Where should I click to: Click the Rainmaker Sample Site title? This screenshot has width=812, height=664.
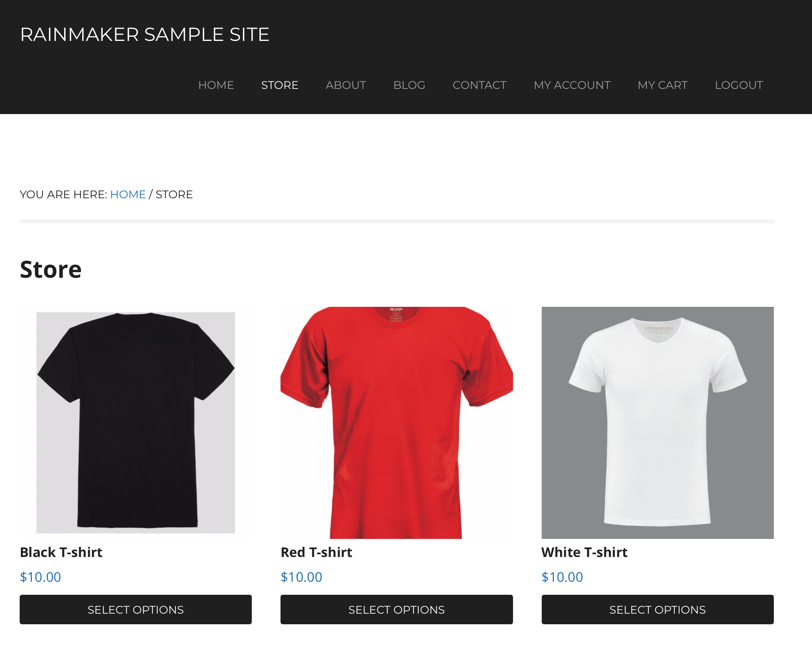point(144,35)
